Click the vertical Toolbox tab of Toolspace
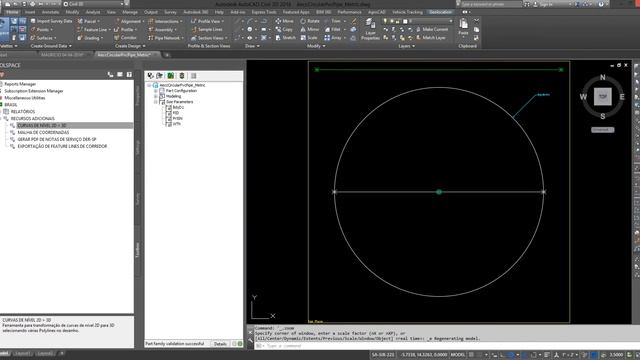The height and width of the screenshot is (360, 640). pos(138,249)
